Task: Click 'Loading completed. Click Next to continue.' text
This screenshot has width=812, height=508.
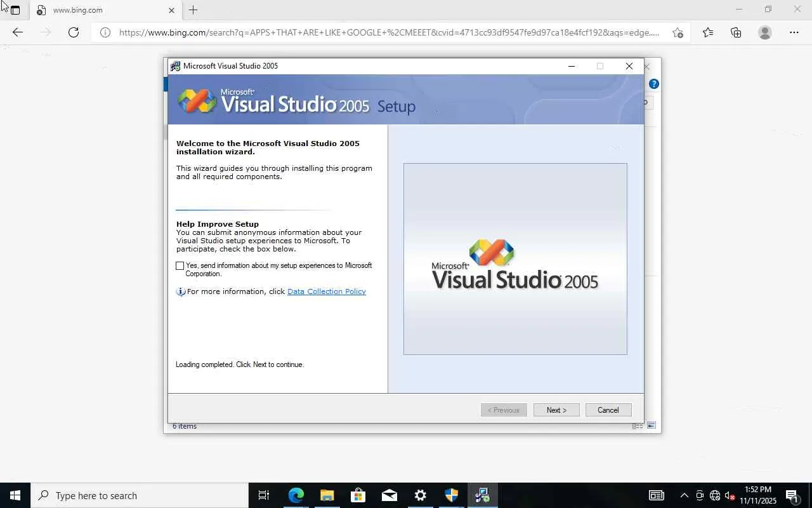Action: point(240,364)
